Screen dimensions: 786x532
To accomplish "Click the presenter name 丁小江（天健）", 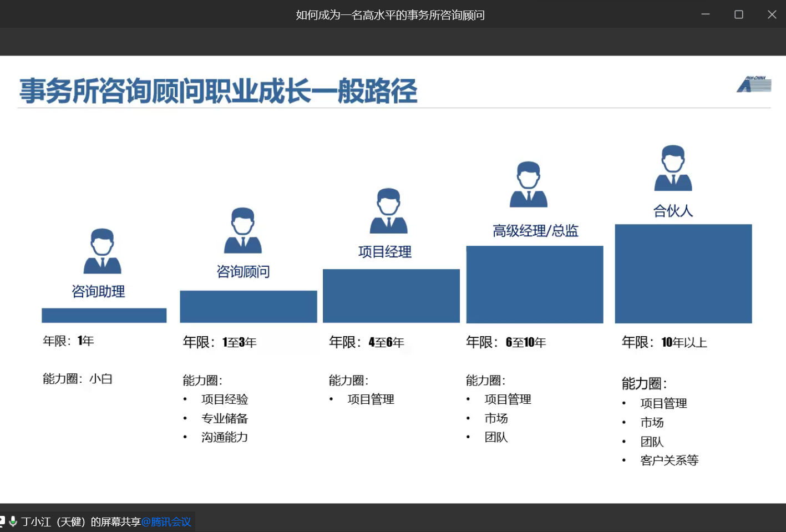I will point(55,522).
